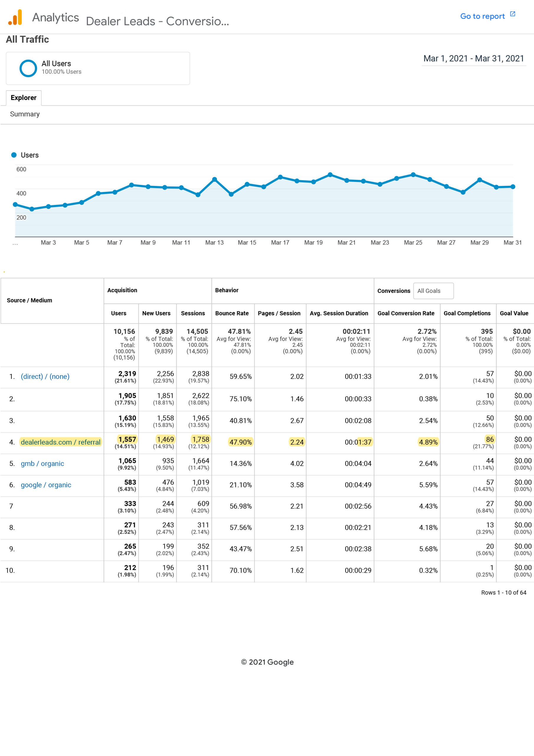Click the 75.10% bounce rate cell
The image size is (534, 756).
click(241, 399)
